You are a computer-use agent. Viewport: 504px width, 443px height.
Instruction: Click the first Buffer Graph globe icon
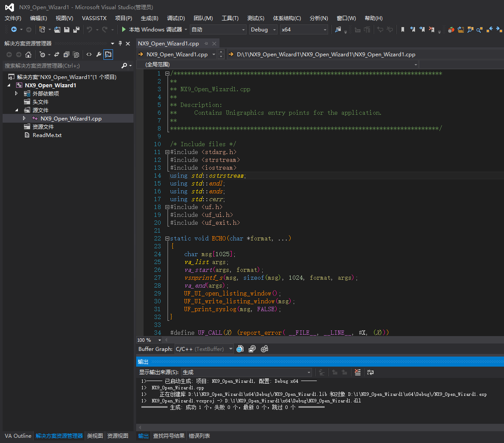[240, 349]
